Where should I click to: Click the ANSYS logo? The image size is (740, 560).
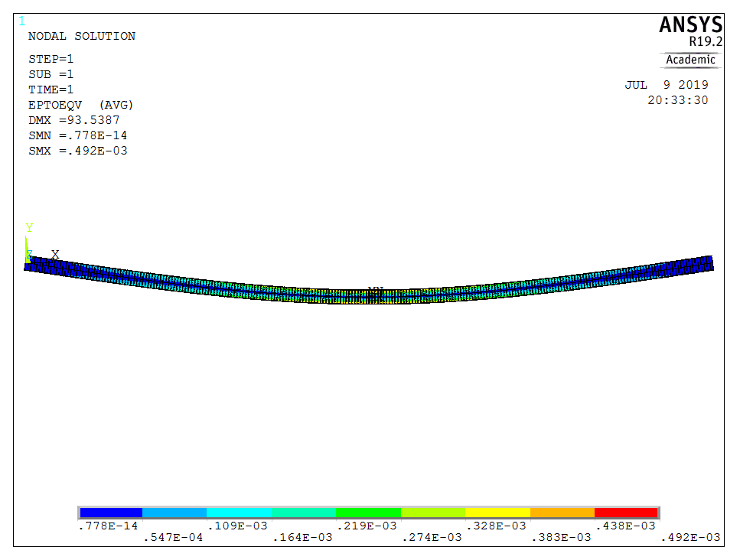coord(689,25)
